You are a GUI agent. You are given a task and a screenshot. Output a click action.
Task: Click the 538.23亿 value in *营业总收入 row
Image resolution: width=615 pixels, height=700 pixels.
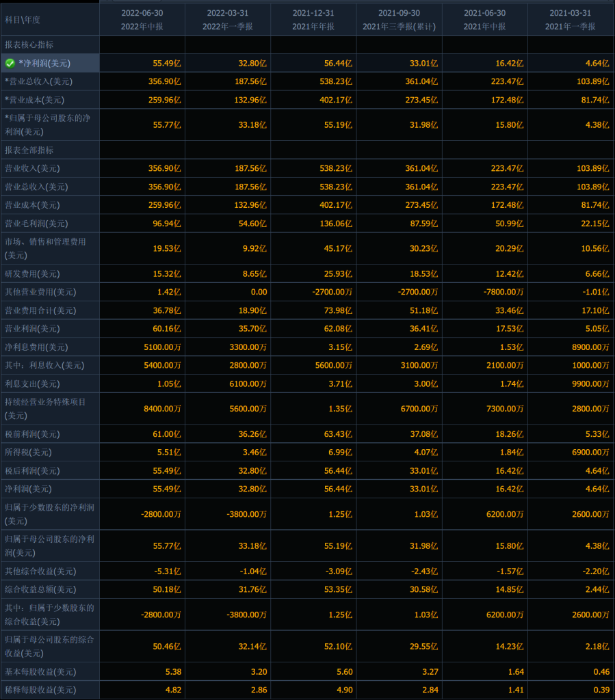click(x=335, y=82)
